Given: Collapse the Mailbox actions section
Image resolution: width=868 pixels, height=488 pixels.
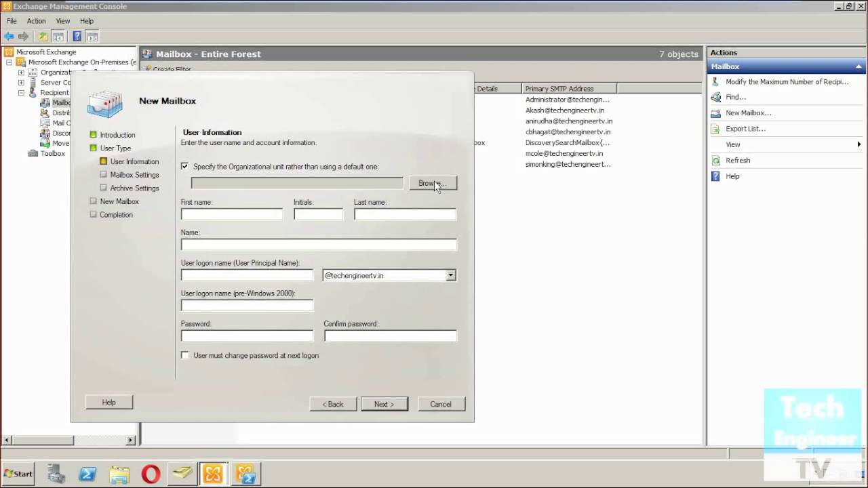Looking at the screenshot, I should coord(859,66).
